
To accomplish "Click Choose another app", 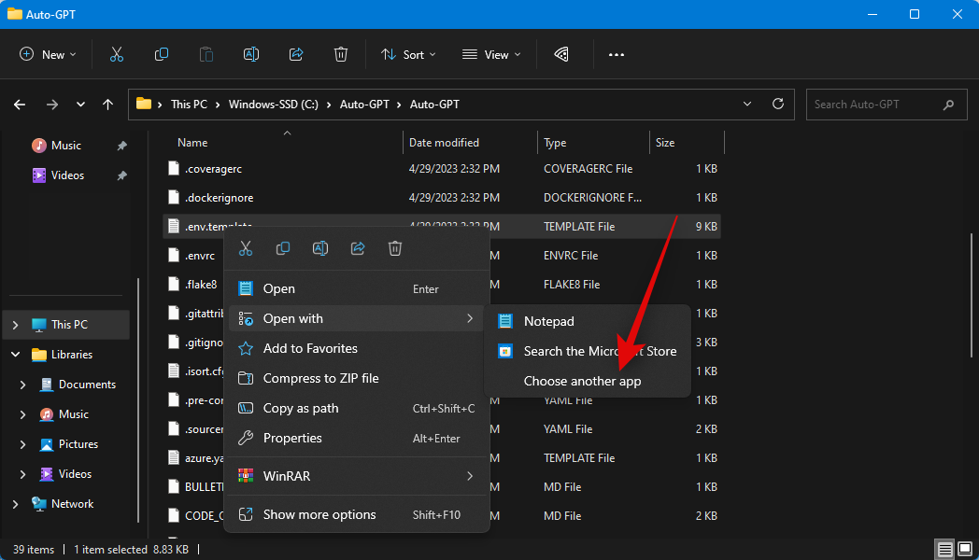I will [x=587, y=381].
